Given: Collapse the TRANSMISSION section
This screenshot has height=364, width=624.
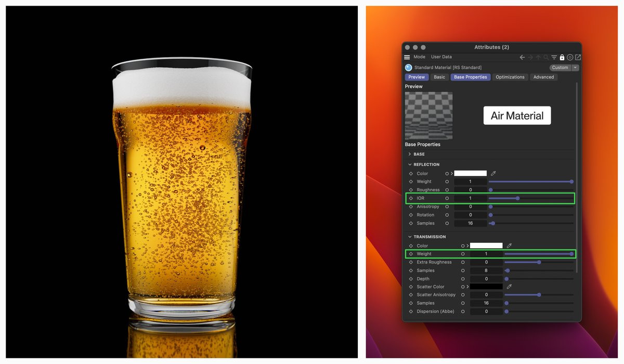Looking at the screenshot, I should click(410, 237).
